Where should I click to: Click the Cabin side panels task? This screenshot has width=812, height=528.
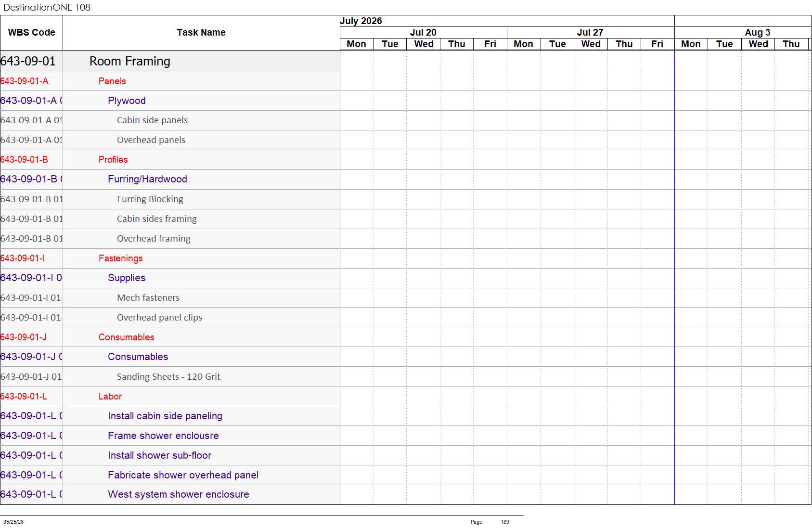point(152,120)
